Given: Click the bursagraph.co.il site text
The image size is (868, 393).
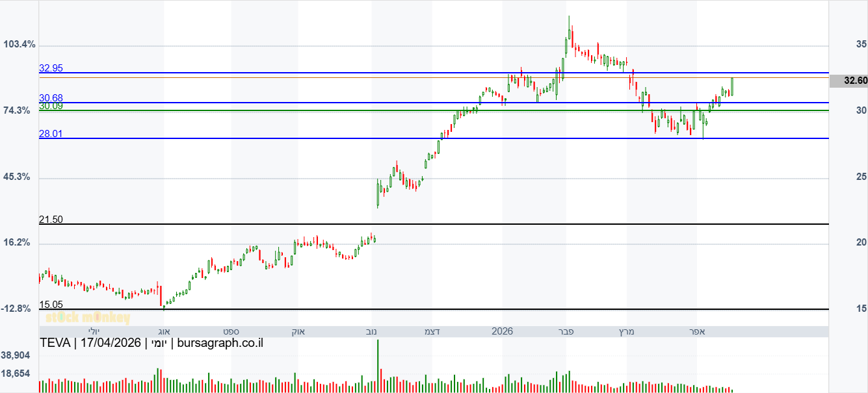Looking at the screenshot, I should pos(220,343).
